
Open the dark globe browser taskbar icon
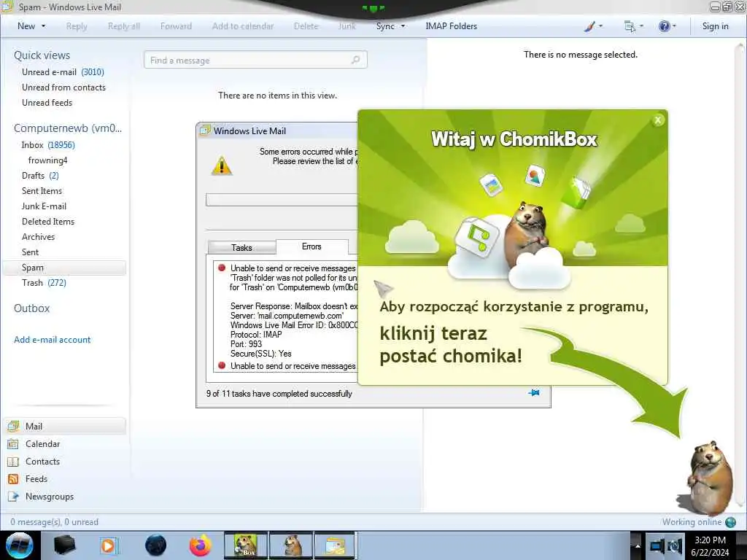coord(155,545)
